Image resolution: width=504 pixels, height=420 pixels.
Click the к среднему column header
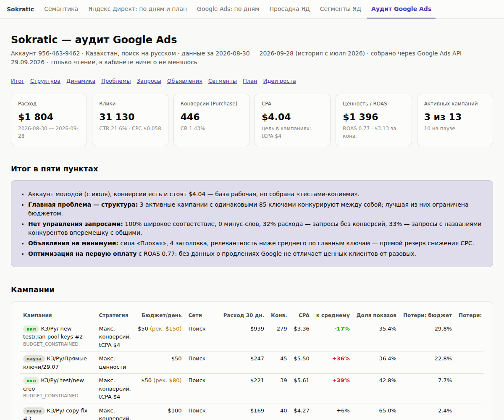(333, 315)
